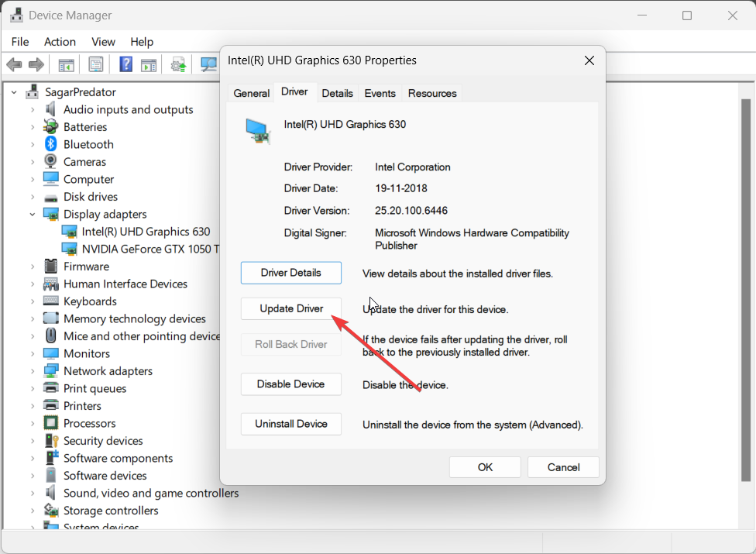The width and height of the screenshot is (756, 554).
Task: Switch to the General tab
Action: [x=251, y=93]
